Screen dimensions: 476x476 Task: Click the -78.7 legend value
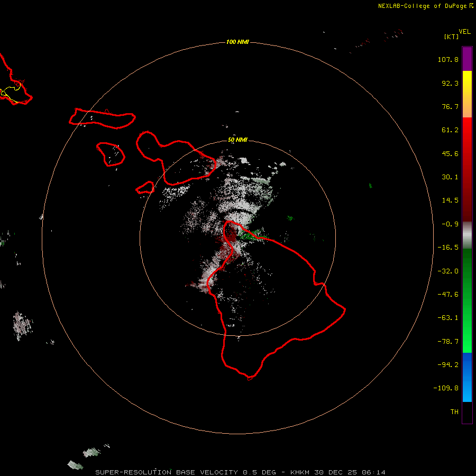click(448, 342)
